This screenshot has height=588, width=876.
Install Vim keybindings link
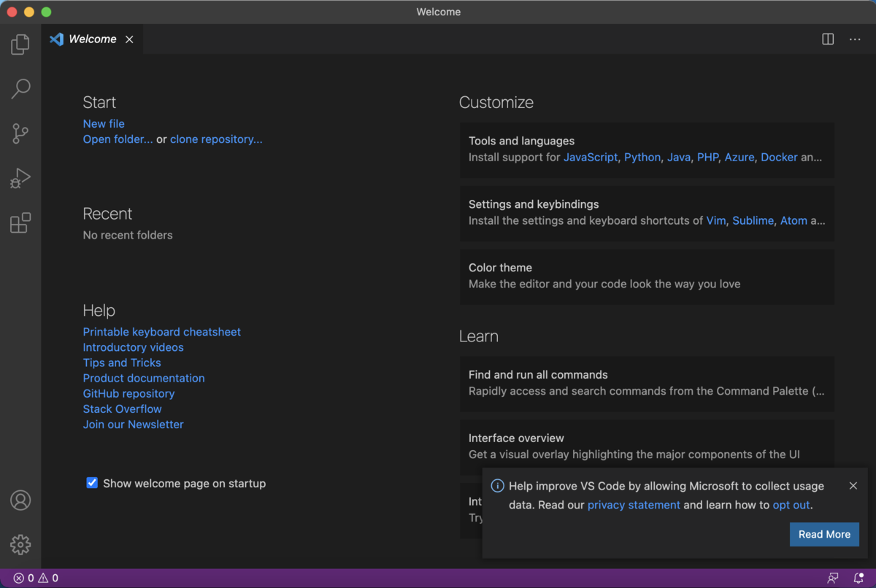pos(716,220)
